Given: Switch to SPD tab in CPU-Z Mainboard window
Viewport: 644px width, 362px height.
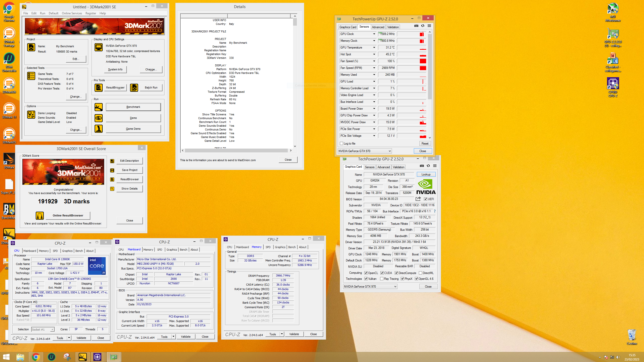Looking at the screenshot, I should pyautogui.click(x=159, y=250).
